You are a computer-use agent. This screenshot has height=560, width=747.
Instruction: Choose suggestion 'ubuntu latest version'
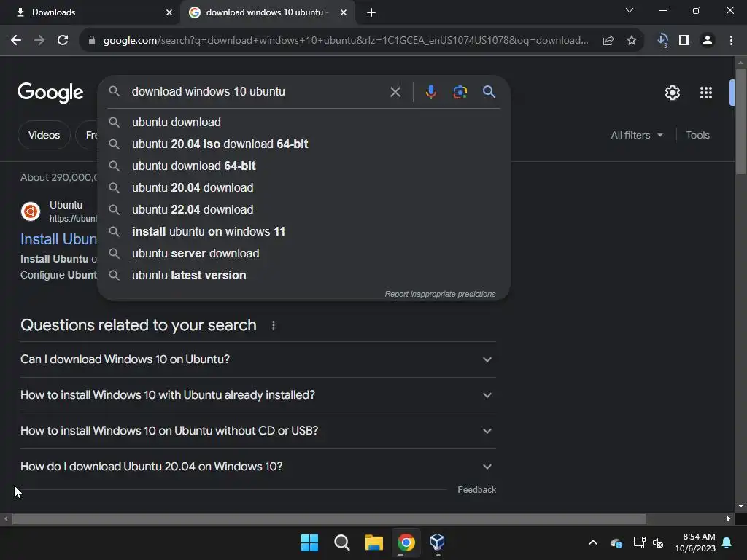tap(304, 276)
